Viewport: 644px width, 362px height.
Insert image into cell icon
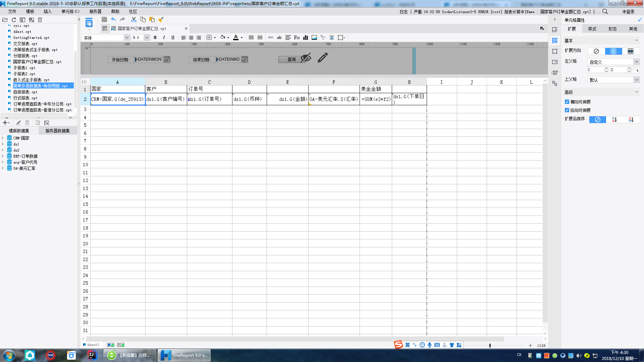pyautogui.click(x=314, y=38)
